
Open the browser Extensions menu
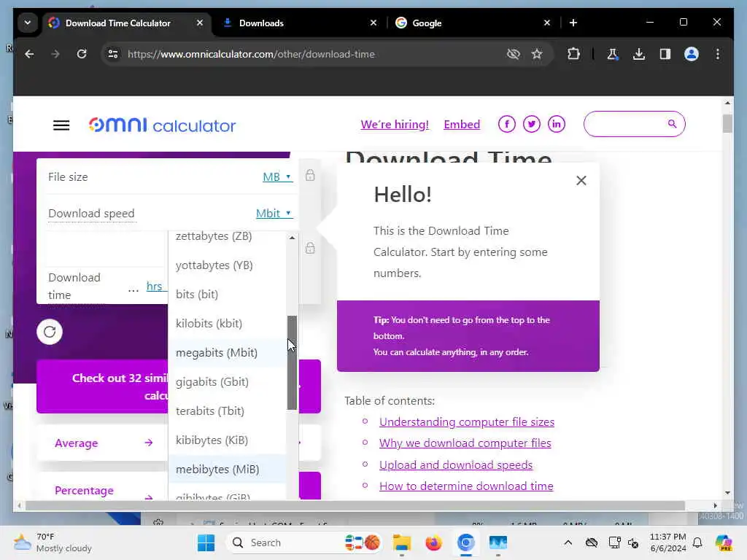(x=573, y=54)
